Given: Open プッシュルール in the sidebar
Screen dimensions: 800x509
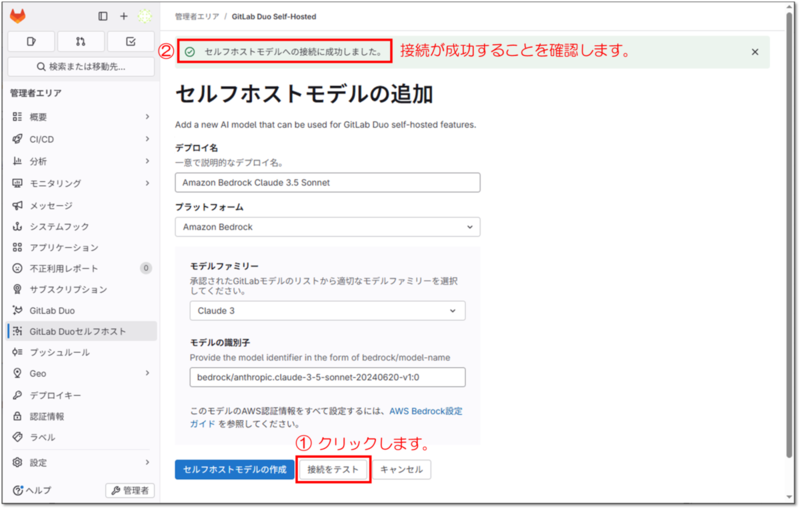Looking at the screenshot, I should (x=82, y=352).
